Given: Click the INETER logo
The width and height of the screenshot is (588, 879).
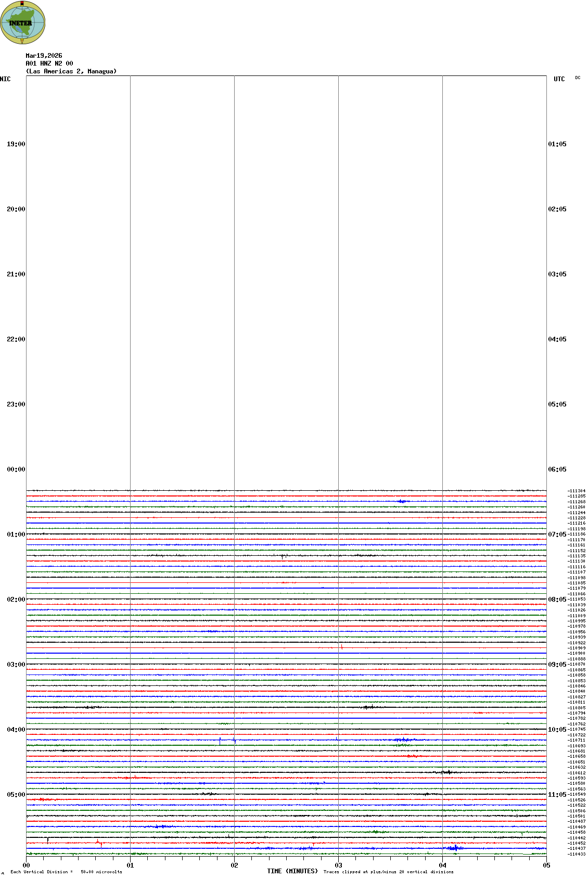Looking at the screenshot, I should (22, 22).
